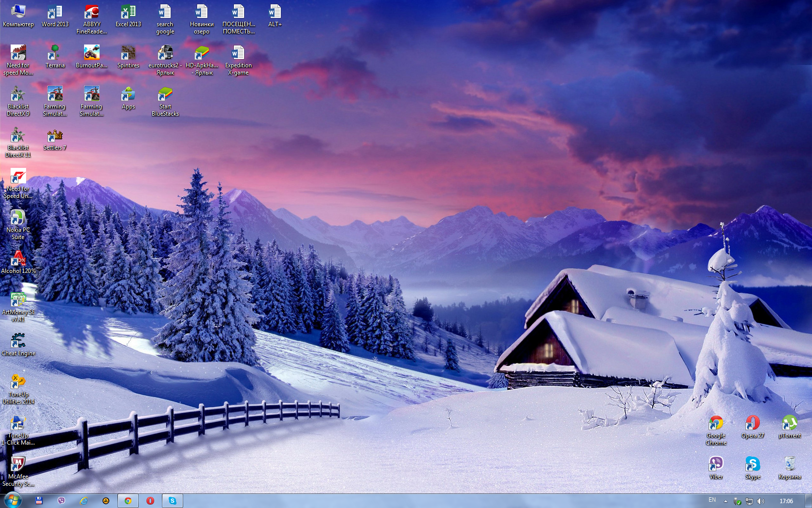Click the 17:06 taskbar clock
Viewport: 812px width, 508px height.
[786, 501]
